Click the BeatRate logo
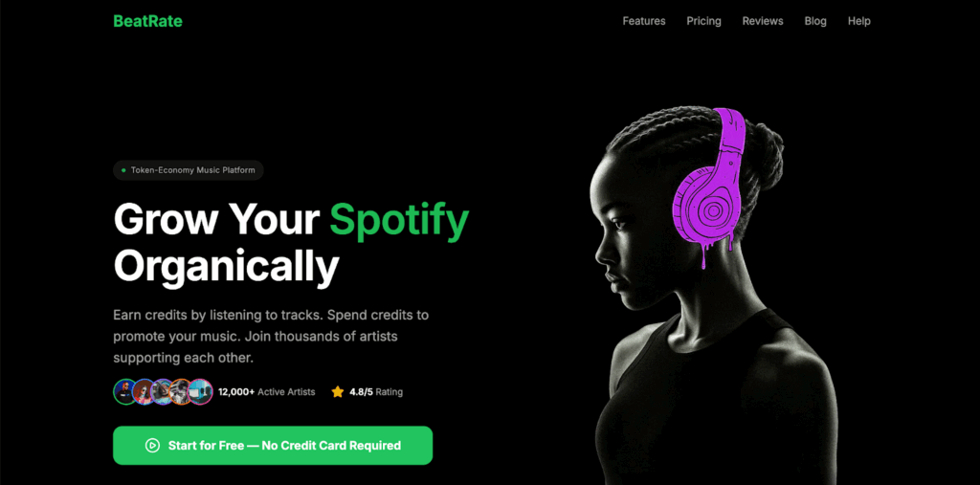980x485 pixels. pyautogui.click(x=147, y=21)
